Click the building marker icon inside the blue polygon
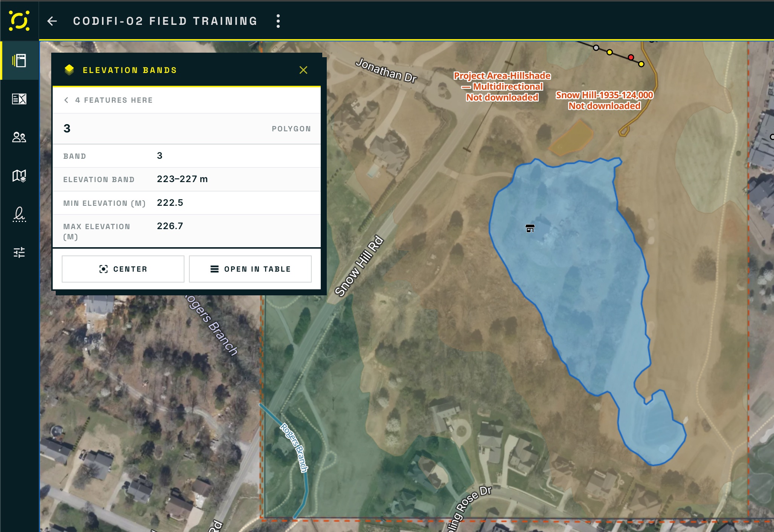774x532 pixels. tap(530, 228)
